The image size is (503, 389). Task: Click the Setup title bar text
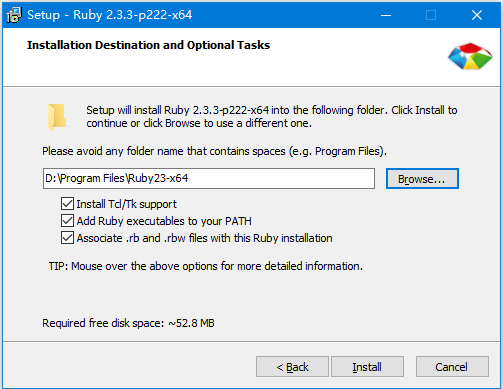(110, 15)
